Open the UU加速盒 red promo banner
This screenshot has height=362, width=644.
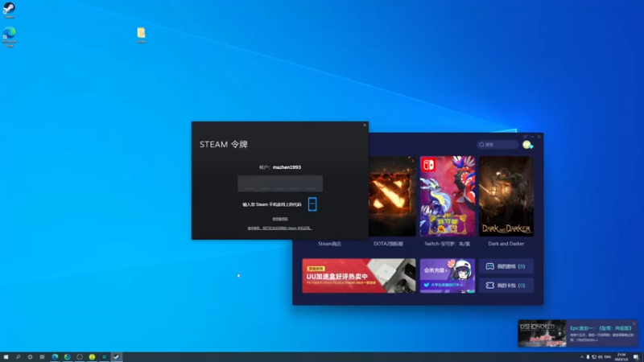(x=358, y=276)
